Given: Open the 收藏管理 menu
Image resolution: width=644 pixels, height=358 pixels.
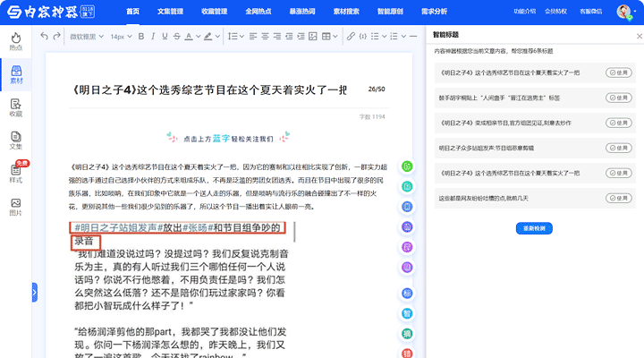Looking at the screenshot, I should 214,12.
